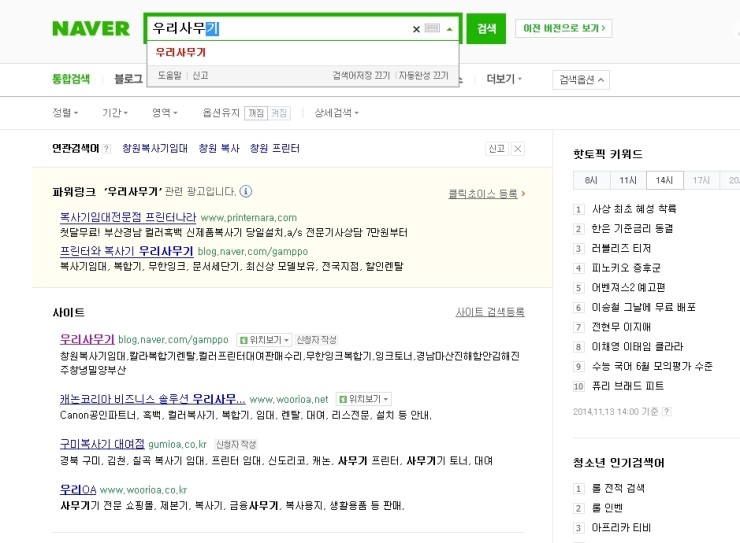Select the 통합검색 tab
This screenshot has height=543, width=740.
click(71, 79)
